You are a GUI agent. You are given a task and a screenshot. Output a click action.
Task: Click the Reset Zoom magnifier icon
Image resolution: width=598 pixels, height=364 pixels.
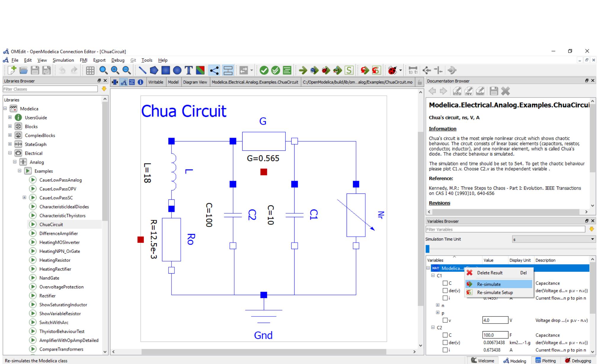(x=103, y=70)
